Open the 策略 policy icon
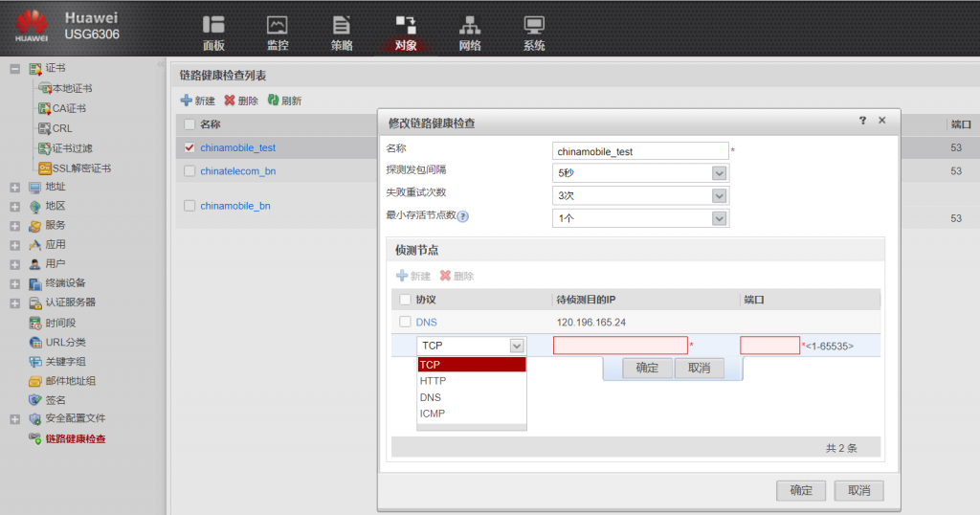This screenshot has width=980, height=515. pos(342,26)
